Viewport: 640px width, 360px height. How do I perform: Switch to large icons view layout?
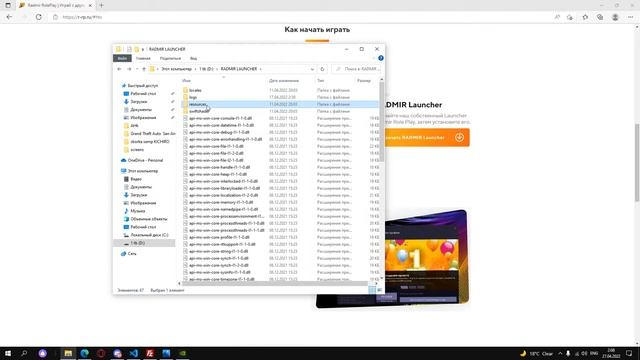[379, 290]
